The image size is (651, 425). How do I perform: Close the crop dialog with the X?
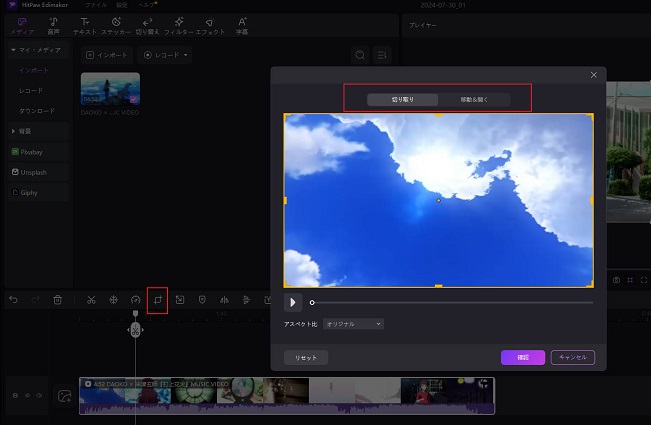(594, 75)
